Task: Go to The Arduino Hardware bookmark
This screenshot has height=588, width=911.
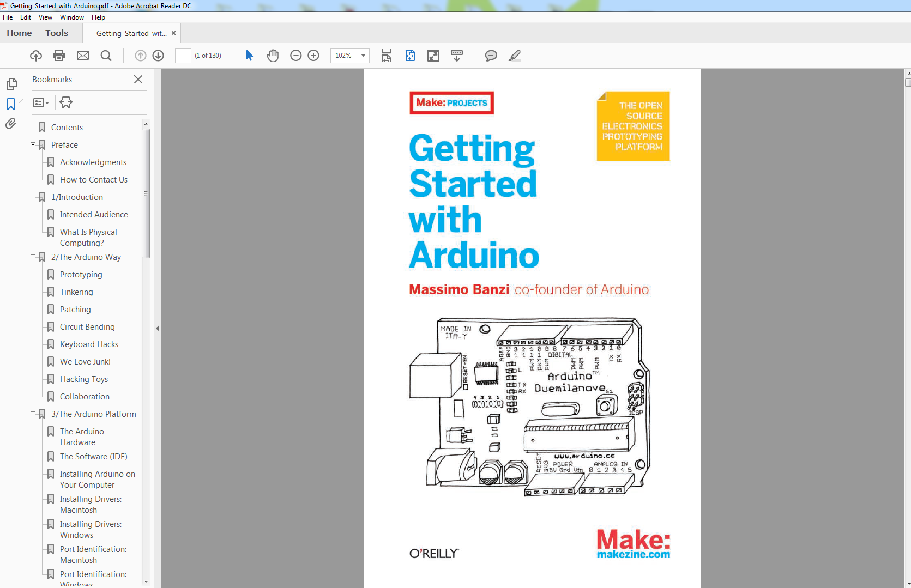Action: tap(82, 437)
